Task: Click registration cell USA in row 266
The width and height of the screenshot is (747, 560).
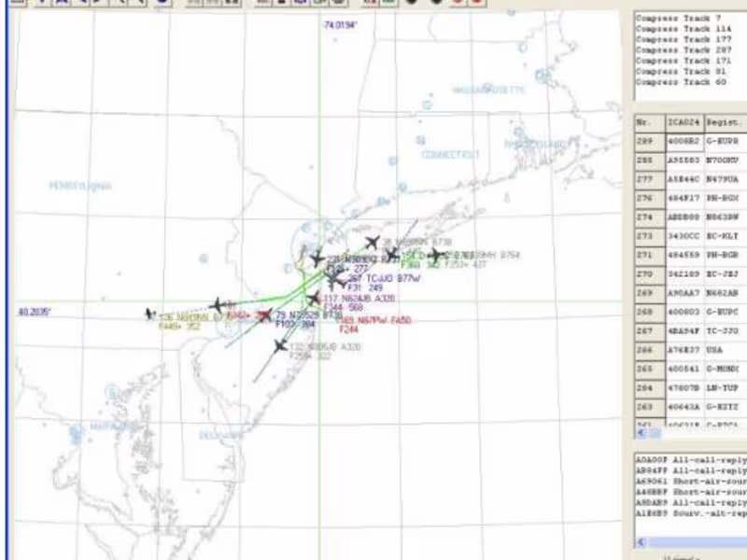Action: click(x=726, y=350)
